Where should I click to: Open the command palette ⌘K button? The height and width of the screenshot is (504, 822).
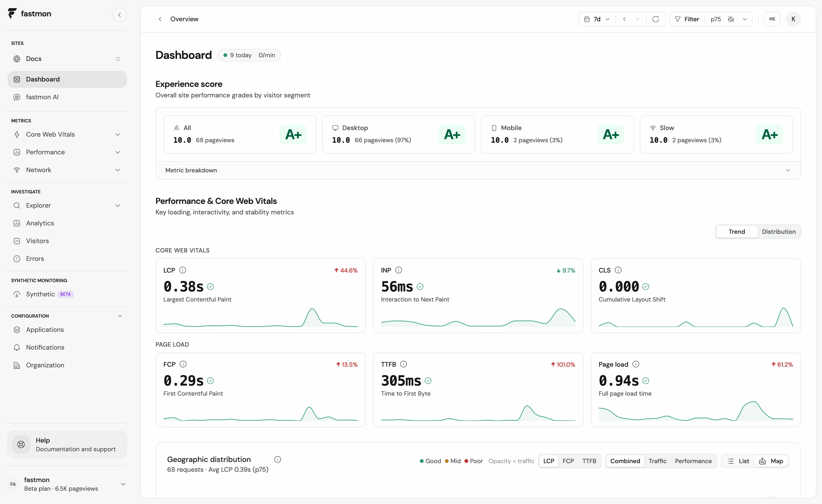[x=772, y=19]
